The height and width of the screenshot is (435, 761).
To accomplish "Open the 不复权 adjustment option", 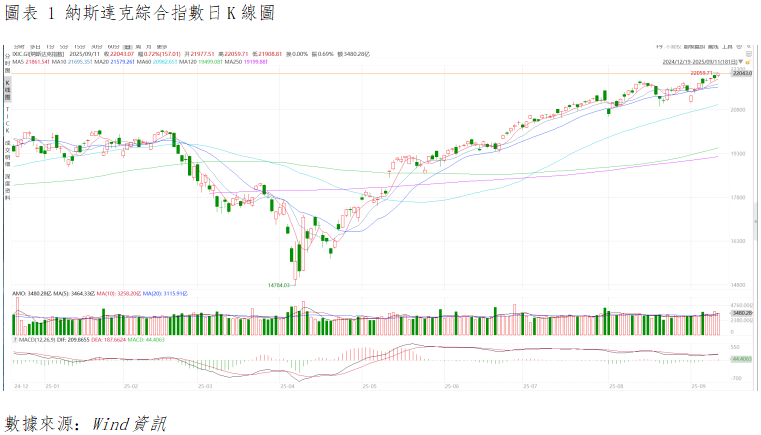I will pyautogui.click(x=673, y=47).
